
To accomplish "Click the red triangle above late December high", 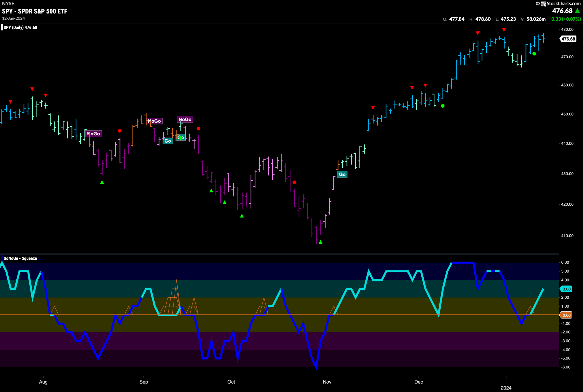I will click(504, 30).
